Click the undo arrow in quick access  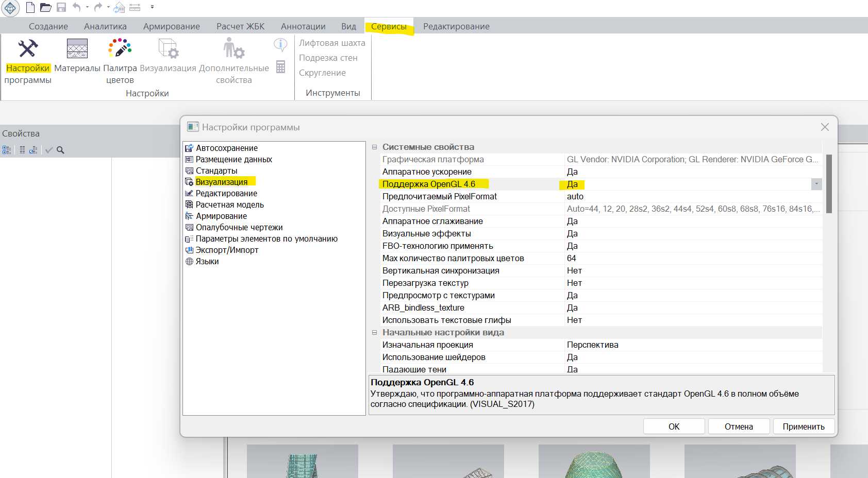[77, 7]
